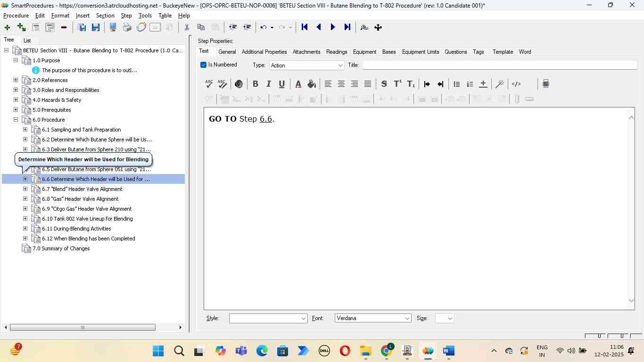Open the Tools menu
The height and width of the screenshot is (362, 644).
pos(145,16)
